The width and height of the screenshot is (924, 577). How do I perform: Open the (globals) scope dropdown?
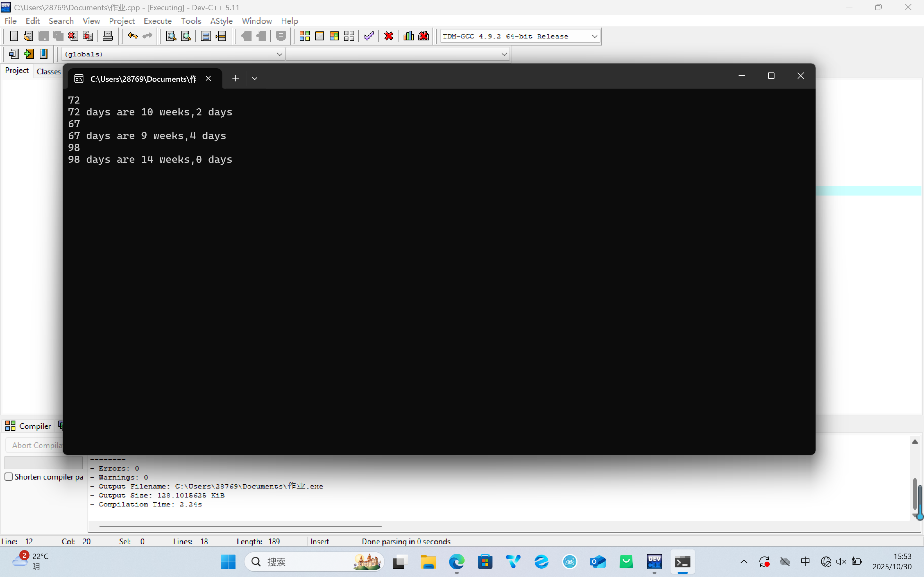tap(279, 54)
